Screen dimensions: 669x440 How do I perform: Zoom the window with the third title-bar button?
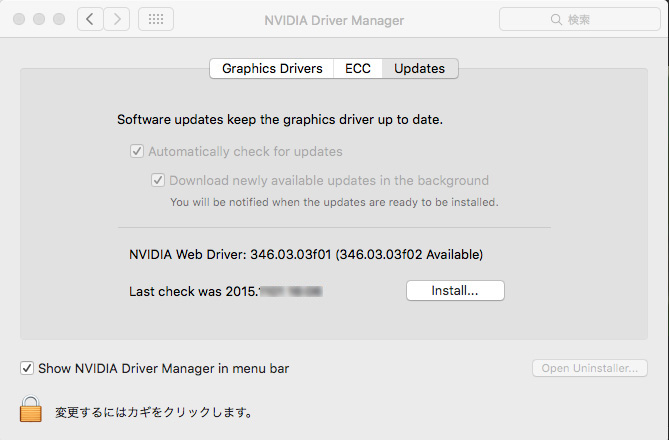[x=59, y=19]
